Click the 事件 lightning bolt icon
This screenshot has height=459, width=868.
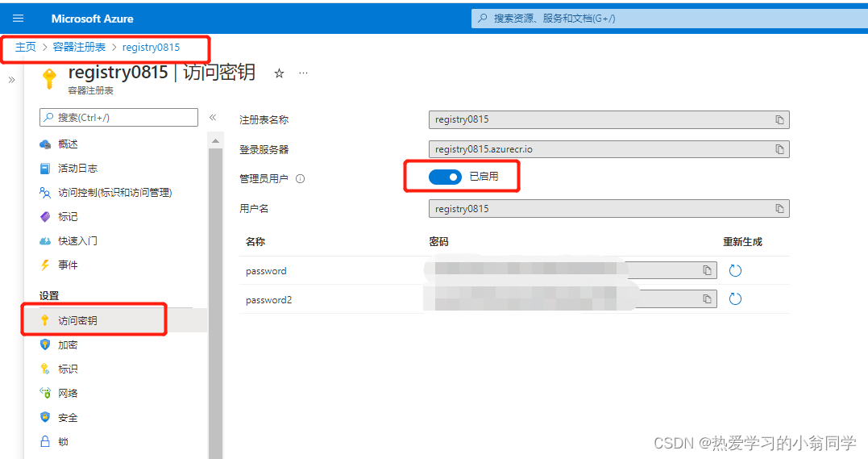tap(45, 265)
